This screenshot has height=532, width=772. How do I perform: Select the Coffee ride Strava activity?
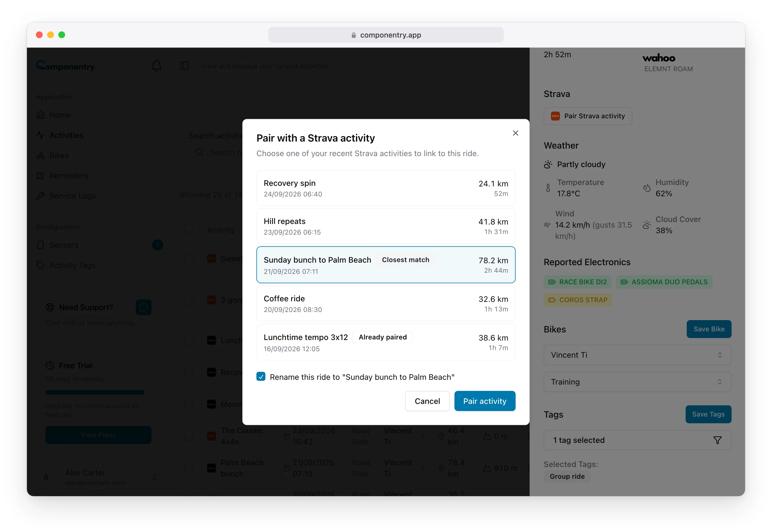pyautogui.click(x=386, y=303)
